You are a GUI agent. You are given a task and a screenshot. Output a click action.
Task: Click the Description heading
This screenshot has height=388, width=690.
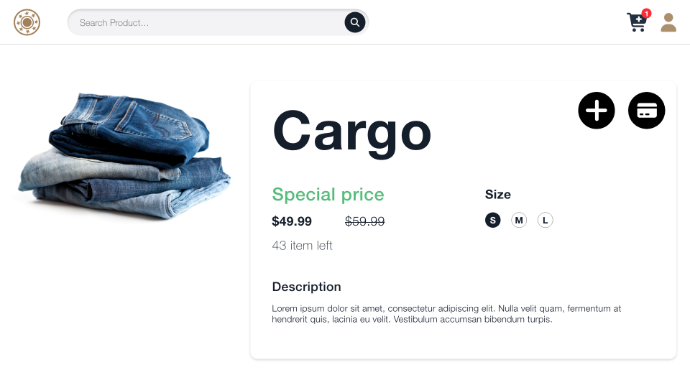pyautogui.click(x=306, y=287)
